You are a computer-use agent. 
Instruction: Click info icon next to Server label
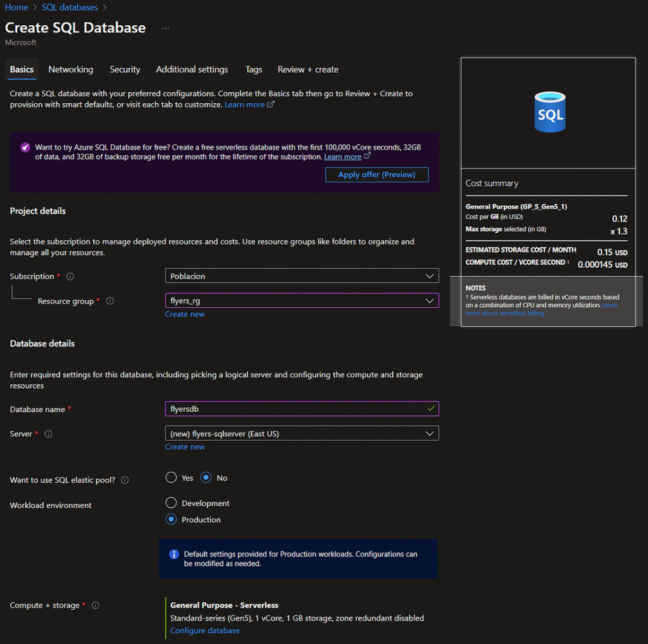click(x=48, y=434)
